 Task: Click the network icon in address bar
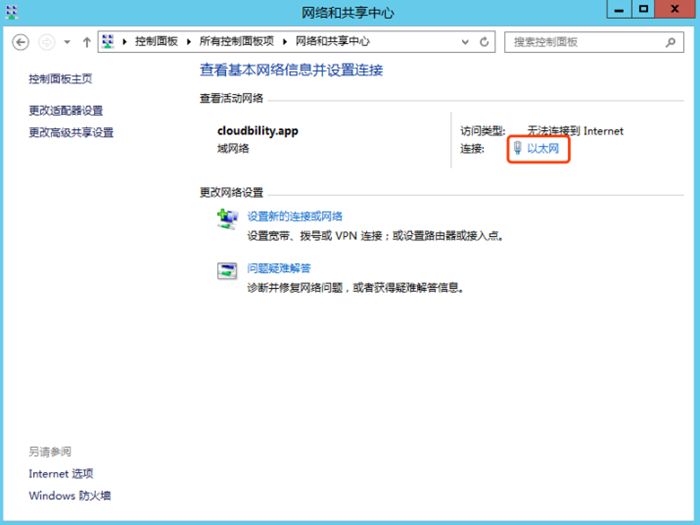[x=108, y=42]
